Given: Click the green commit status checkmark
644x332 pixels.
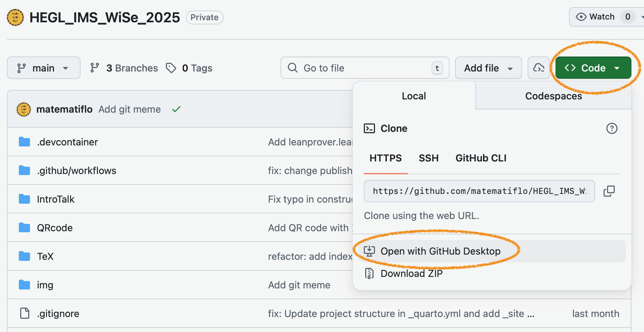Looking at the screenshot, I should pyautogui.click(x=176, y=109).
